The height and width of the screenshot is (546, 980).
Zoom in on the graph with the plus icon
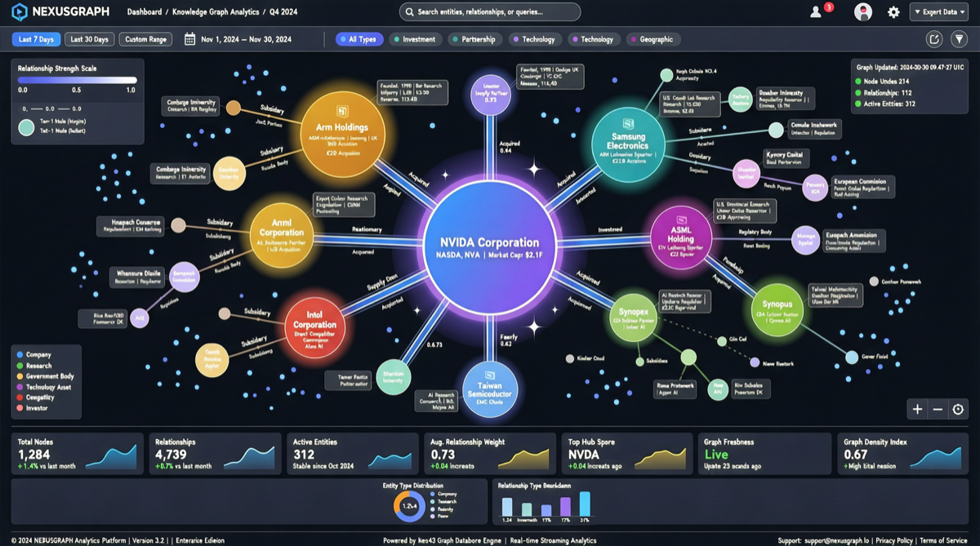919,408
